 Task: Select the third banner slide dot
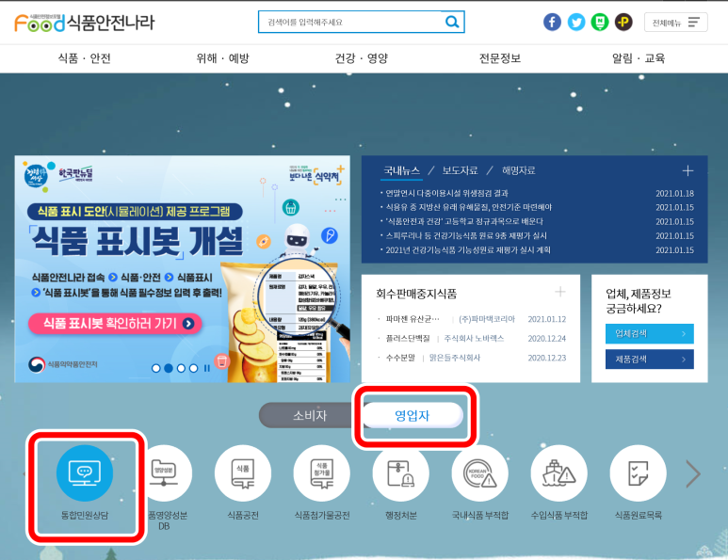tap(181, 368)
